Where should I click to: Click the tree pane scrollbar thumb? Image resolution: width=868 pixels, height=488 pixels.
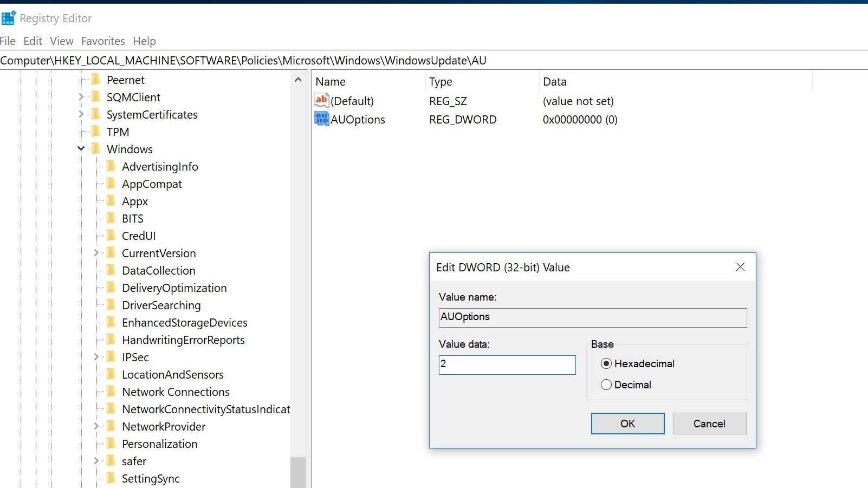(298, 472)
